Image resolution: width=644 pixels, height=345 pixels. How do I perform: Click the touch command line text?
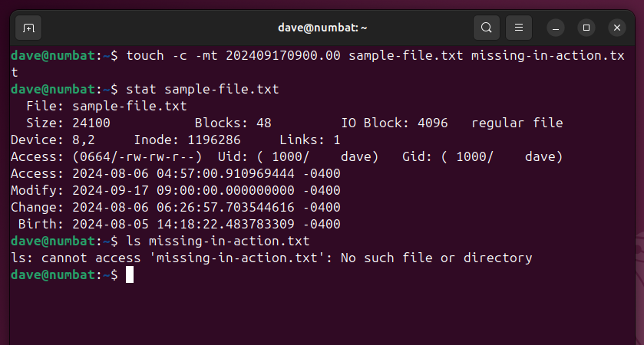[x=375, y=56]
